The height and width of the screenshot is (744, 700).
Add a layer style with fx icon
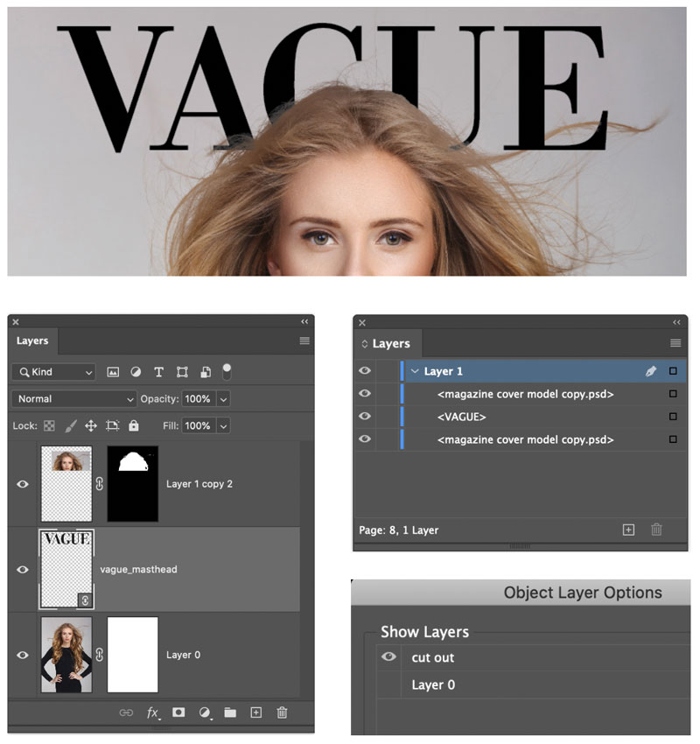153,712
